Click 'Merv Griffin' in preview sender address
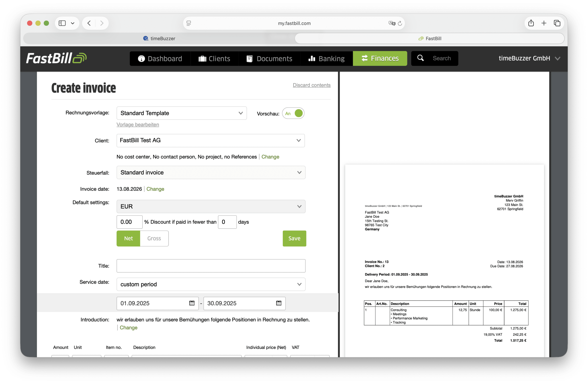 pos(514,201)
